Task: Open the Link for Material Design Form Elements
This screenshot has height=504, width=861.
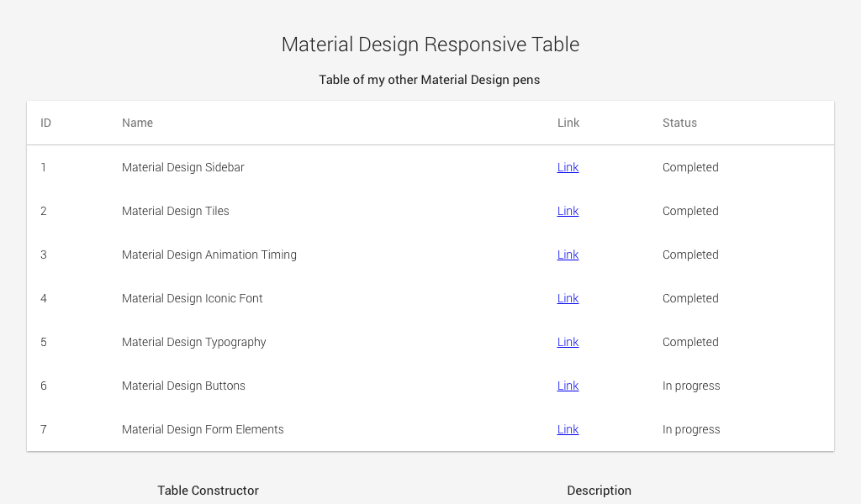Action: point(568,429)
